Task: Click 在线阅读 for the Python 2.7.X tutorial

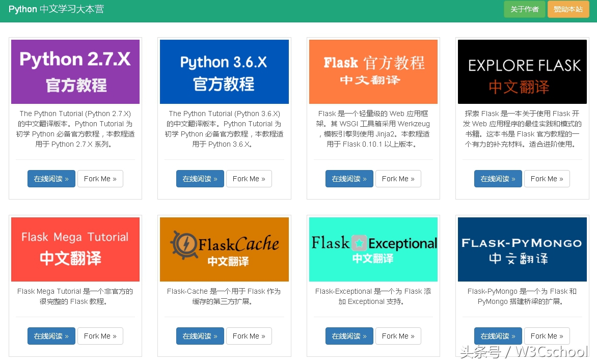Action: (x=51, y=179)
